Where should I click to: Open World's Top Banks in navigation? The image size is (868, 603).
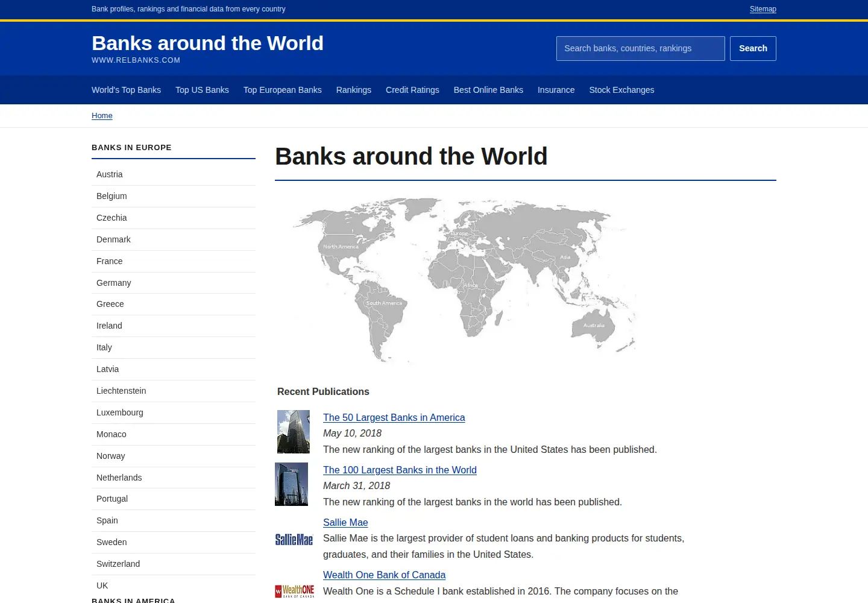click(x=126, y=90)
